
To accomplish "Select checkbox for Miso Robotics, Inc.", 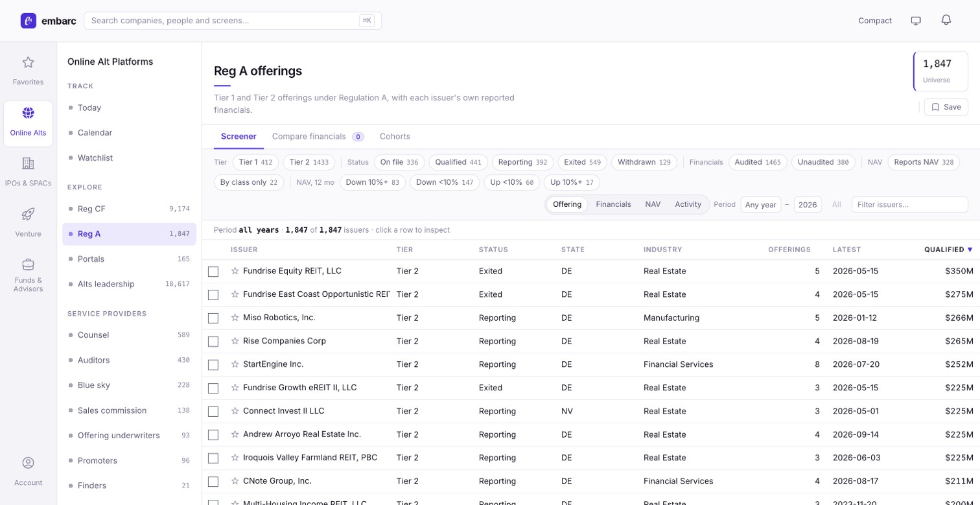I will (213, 318).
